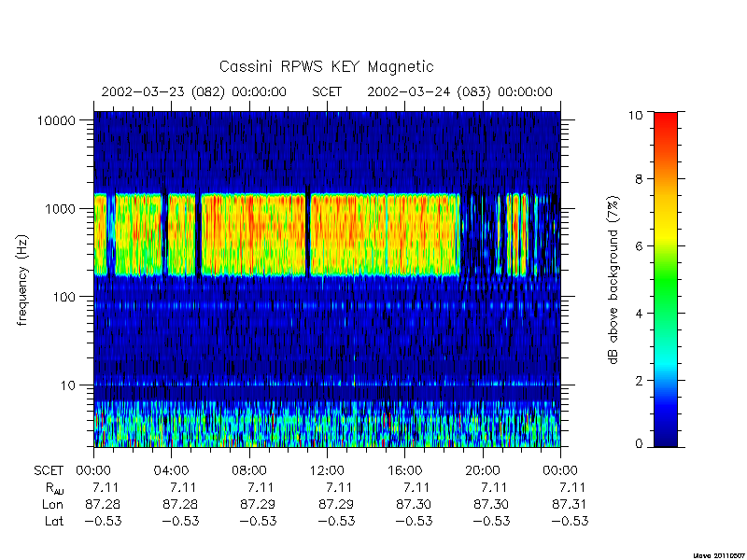This screenshot has height=560, width=747.
Task: Click the dB above background (7%) label
Action: (614, 280)
